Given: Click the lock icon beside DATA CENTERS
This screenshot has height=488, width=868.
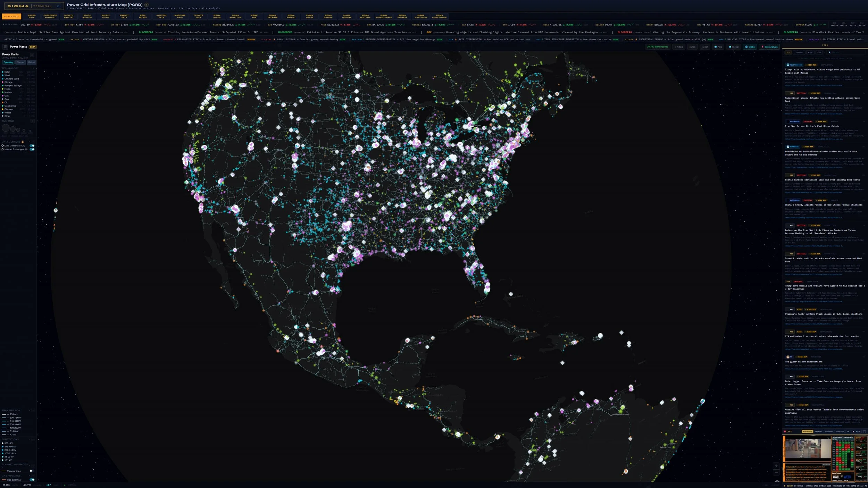Looking at the screenshot, I should coord(23,142).
